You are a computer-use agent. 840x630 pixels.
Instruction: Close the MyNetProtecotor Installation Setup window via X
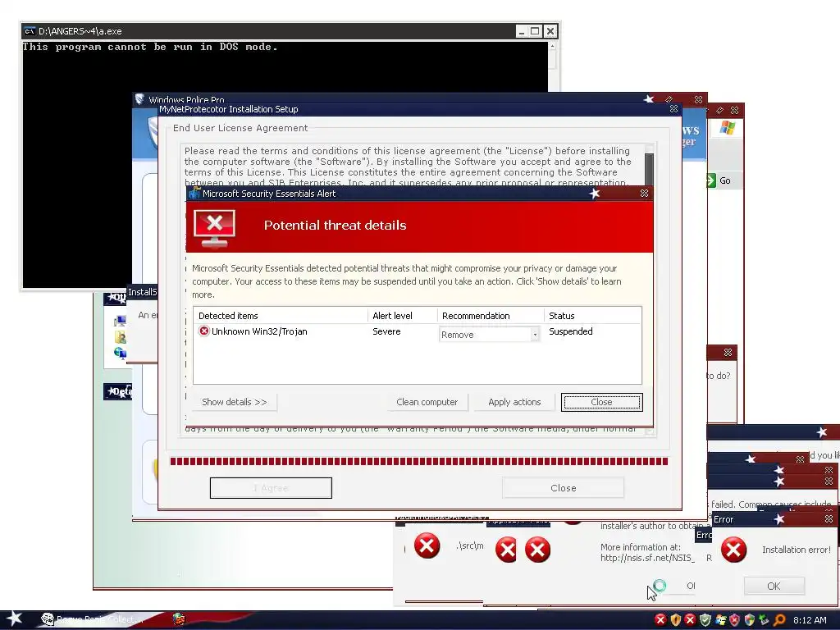click(673, 109)
